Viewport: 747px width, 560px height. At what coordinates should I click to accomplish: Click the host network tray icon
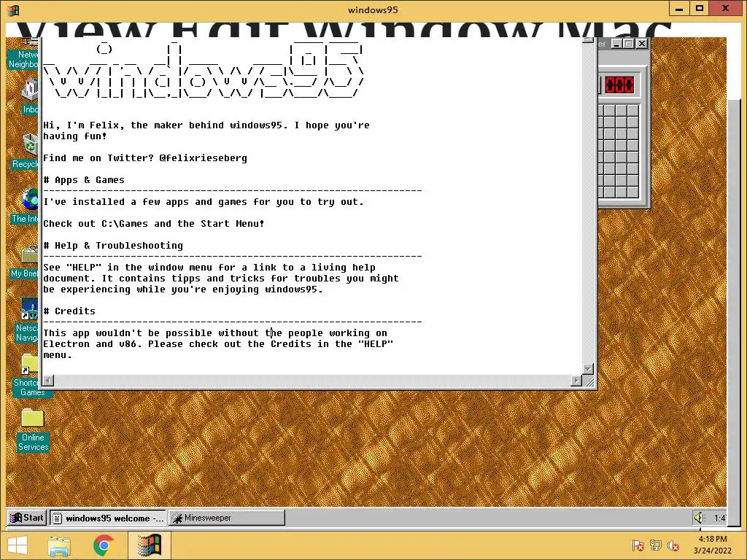click(656, 545)
